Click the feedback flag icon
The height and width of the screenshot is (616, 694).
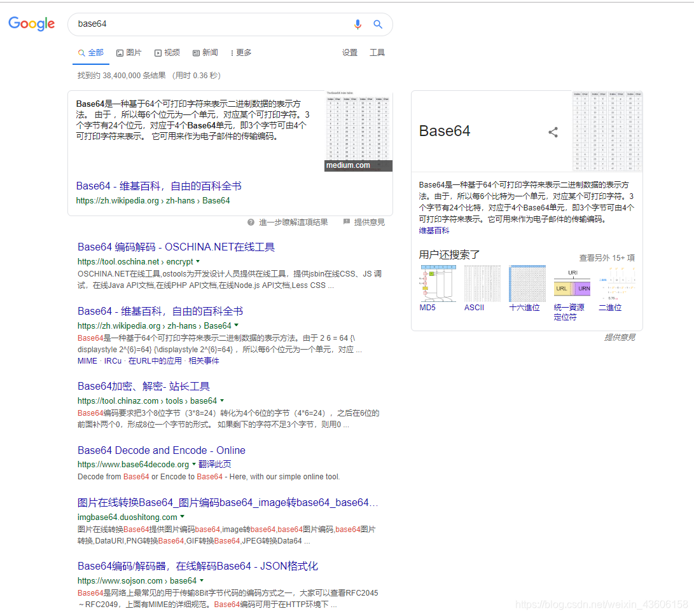(x=347, y=222)
